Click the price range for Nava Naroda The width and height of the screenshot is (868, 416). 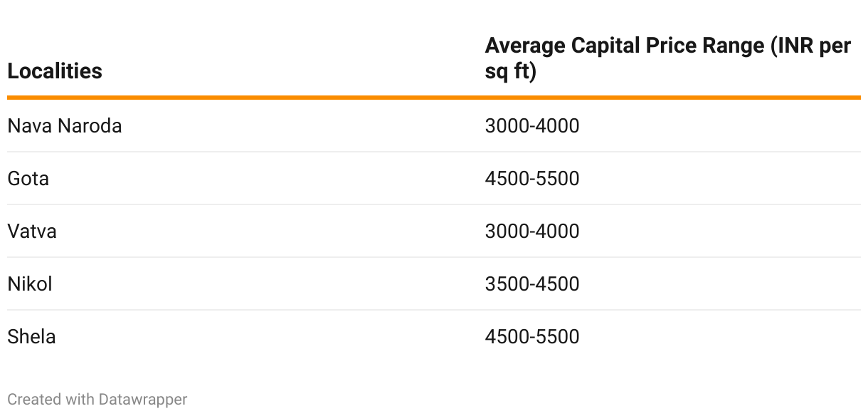coord(532,126)
